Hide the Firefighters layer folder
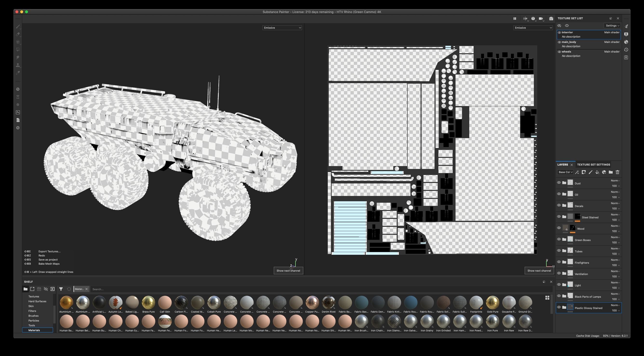This screenshot has width=644, height=356. click(559, 262)
